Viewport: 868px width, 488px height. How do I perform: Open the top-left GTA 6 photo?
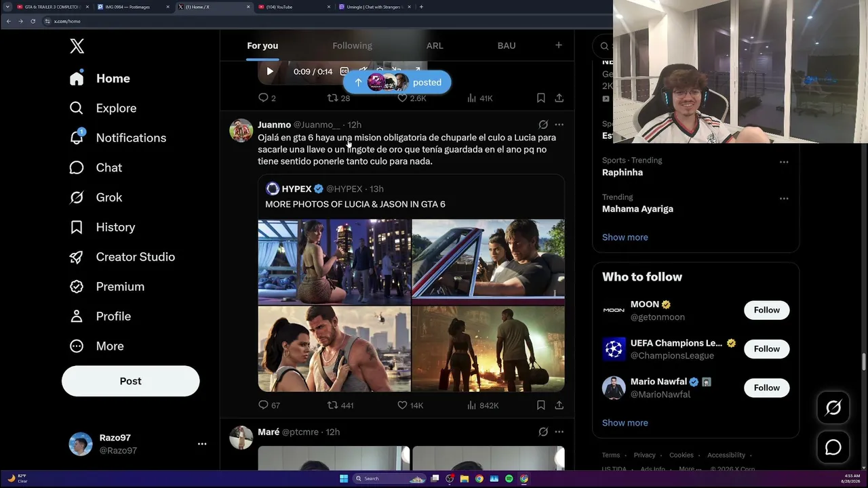[334, 262]
